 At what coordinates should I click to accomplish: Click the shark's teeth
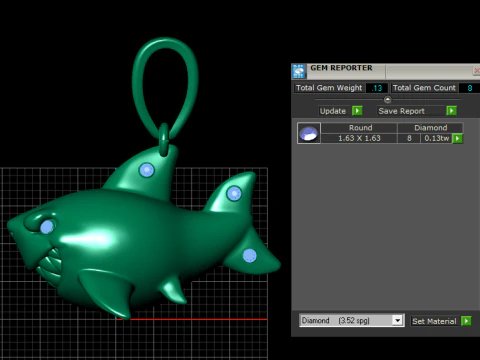(50, 267)
